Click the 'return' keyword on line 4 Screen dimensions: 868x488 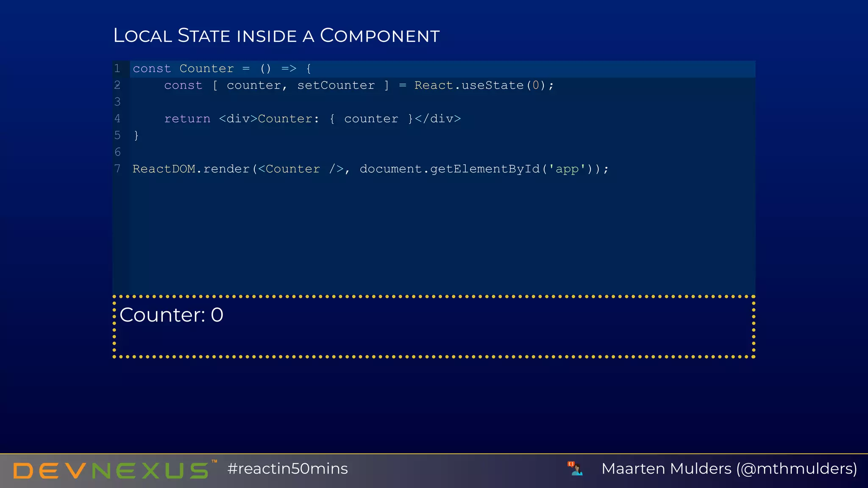coord(187,119)
